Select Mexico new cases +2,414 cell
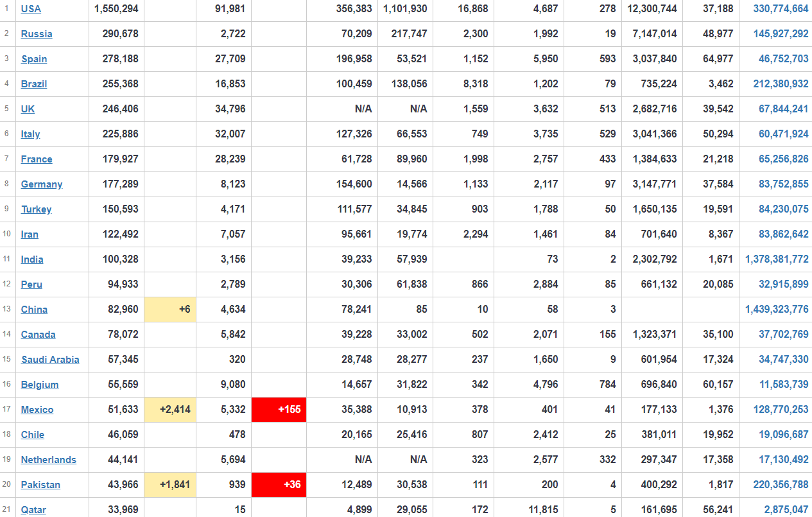 point(170,410)
